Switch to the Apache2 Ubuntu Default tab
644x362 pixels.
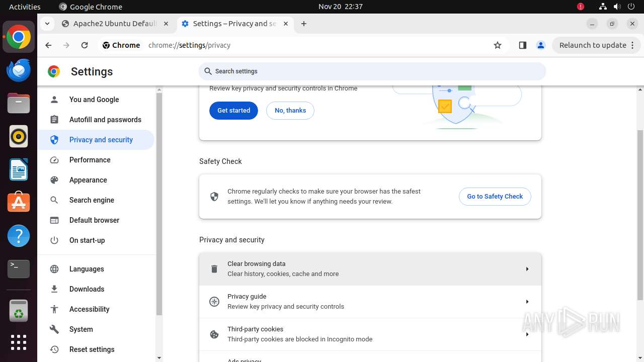click(115, 24)
